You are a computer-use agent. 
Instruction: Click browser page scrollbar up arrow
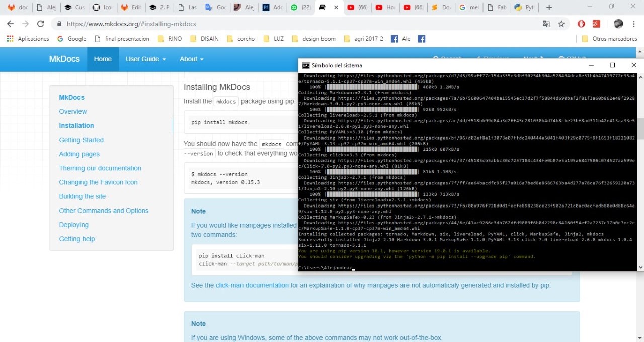640,51
